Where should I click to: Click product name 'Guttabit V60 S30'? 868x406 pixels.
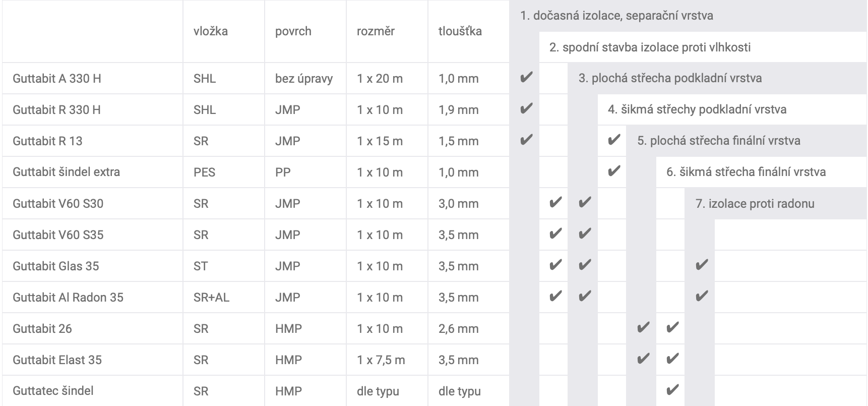pyautogui.click(x=58, y=204)
